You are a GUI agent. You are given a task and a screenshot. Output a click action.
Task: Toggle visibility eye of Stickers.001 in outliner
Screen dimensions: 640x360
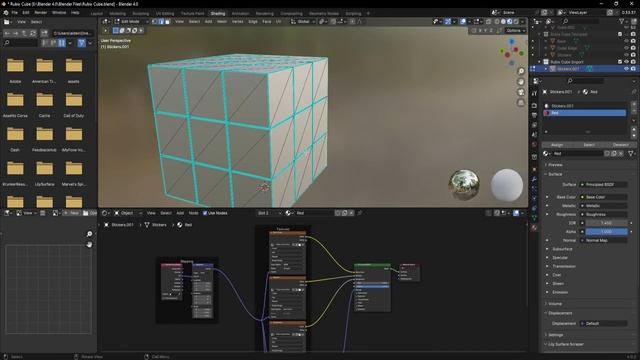626,69
